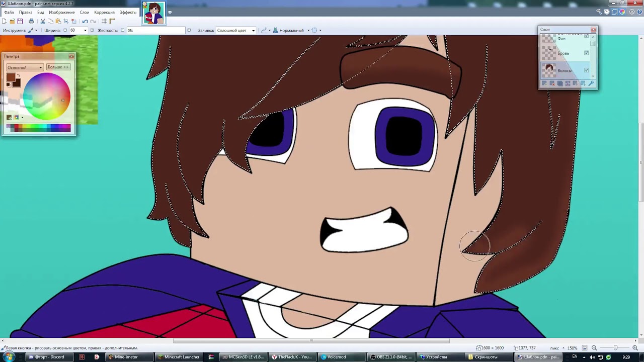
Task: Swap primary and secondary colors icon
Action: pos(19,75)
